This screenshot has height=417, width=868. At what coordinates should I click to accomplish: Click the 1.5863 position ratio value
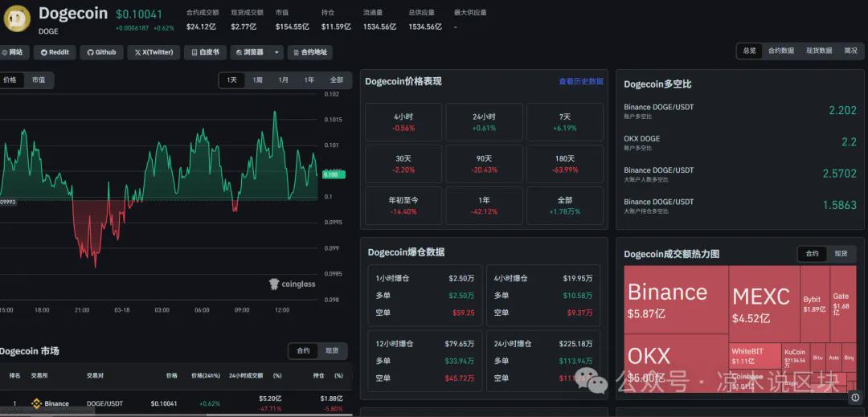point(839,205)
